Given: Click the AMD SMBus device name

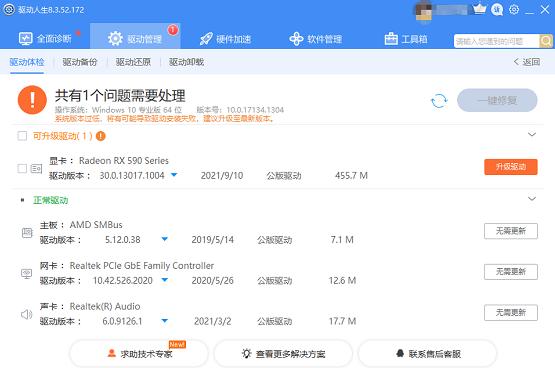Looking at the screenshot, I should click(x=96, y=225).
